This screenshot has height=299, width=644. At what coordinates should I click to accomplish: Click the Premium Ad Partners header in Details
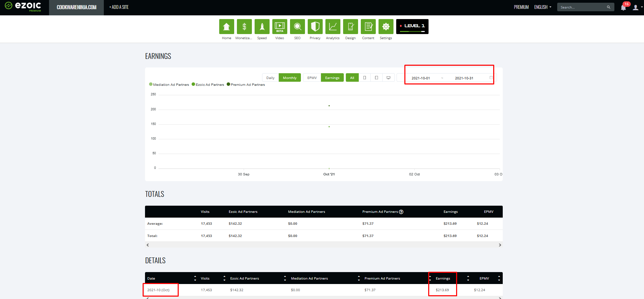[382, 279]
